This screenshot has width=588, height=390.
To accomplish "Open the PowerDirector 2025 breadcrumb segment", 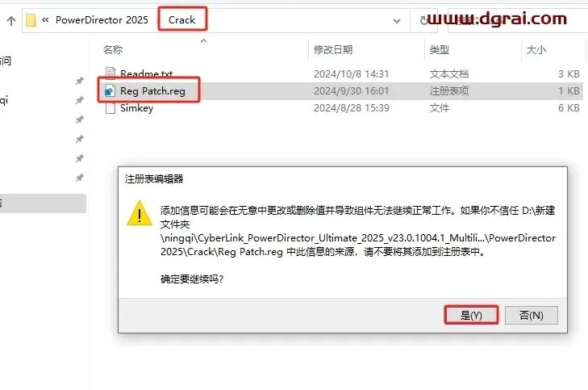I will click(x=102, y=20).
